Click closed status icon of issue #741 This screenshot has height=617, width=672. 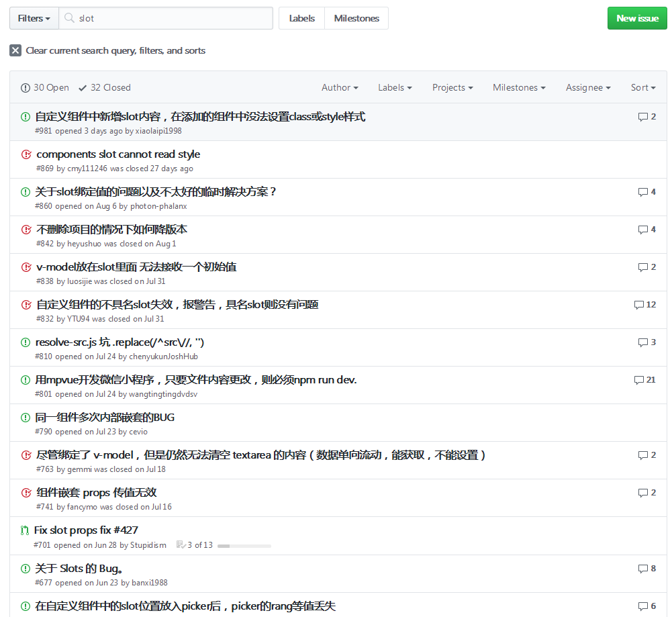(x=26, y=493)
